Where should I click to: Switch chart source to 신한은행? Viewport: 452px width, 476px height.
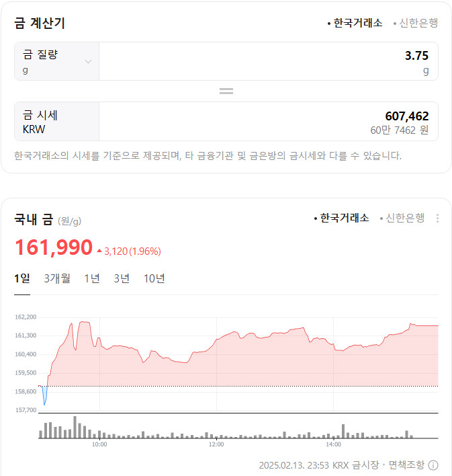click(x=402, y=218)
